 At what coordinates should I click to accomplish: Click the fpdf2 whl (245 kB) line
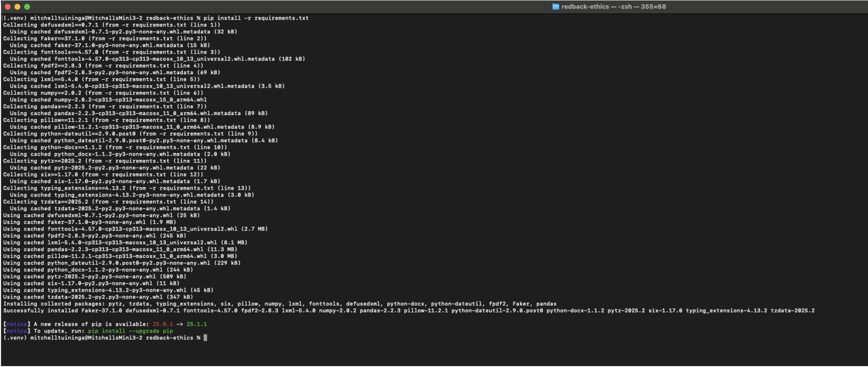coord(95,236)
